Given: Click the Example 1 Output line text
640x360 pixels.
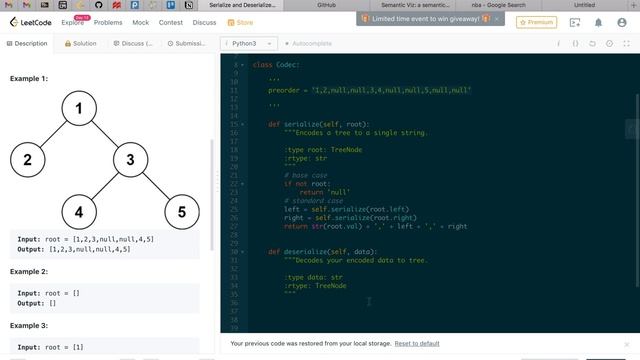Looking at the screenshot, I should pyautogui.click(x=74, y=249).
